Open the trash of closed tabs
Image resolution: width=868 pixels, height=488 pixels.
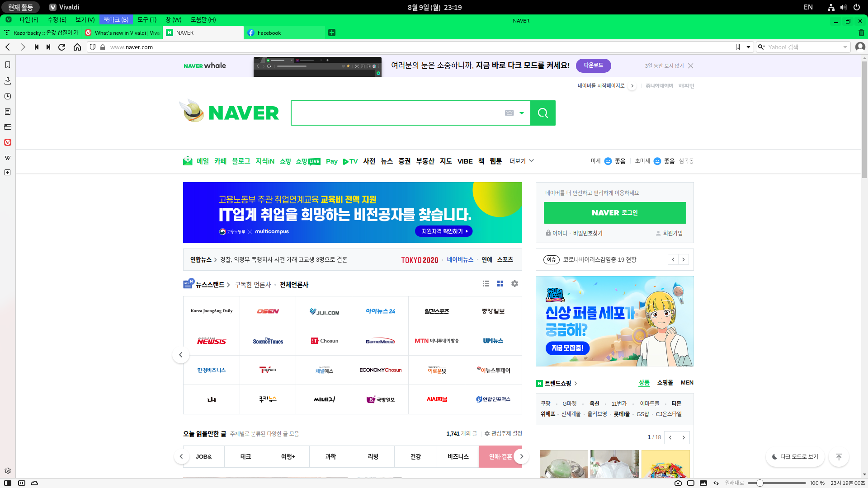(861, 33)
